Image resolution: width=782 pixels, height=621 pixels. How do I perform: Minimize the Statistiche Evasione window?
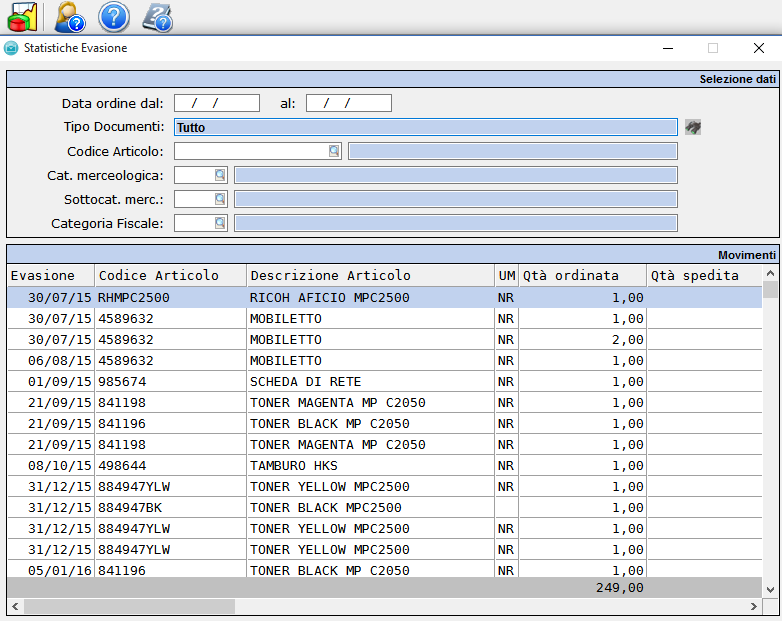coord(668,48)
